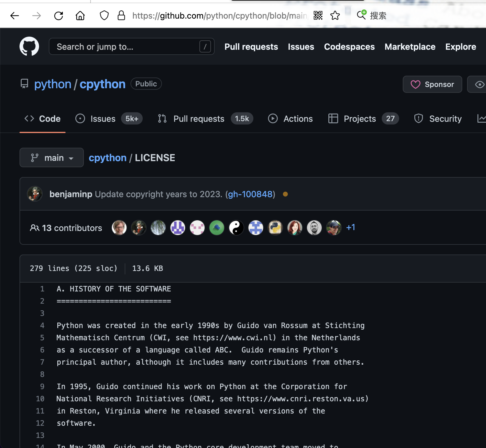Open tracking protection shield icon
486x448 pixels.
point(104,15)
